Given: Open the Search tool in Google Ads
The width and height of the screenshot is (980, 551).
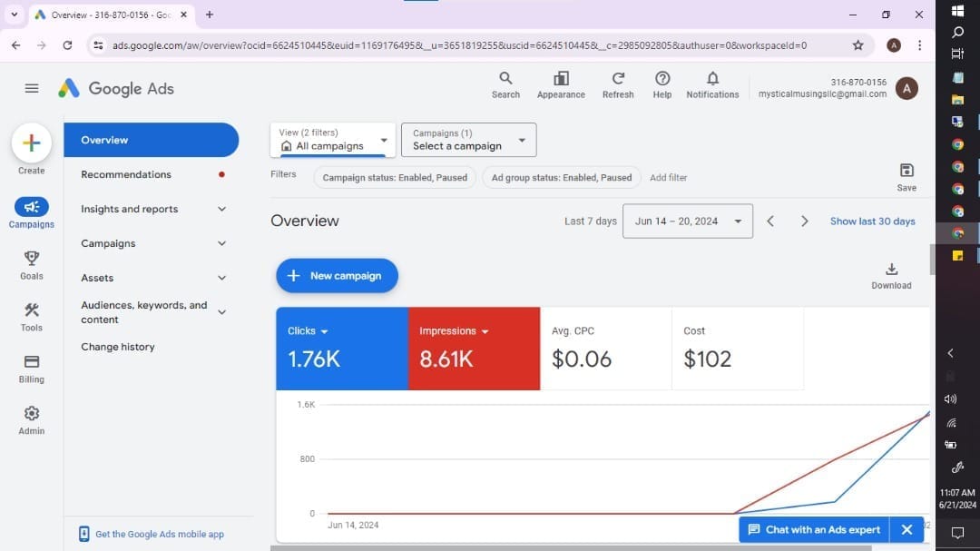Looking at the screenshot, I should (505, 85).
